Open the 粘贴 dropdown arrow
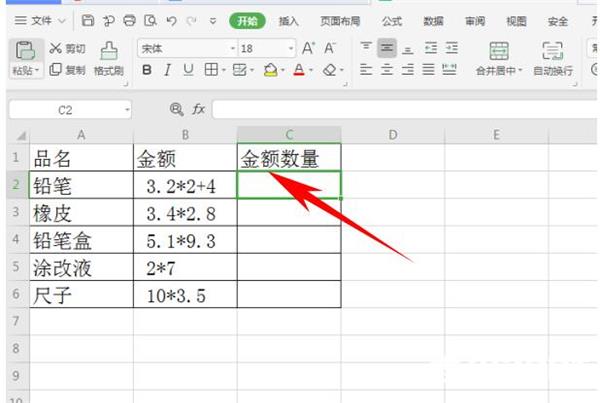 tap(37, 71)
